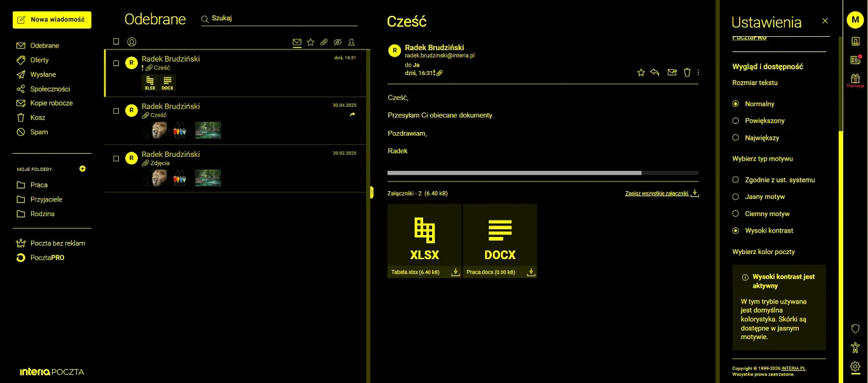The width and height of the screenshot is (868, 383).
Task: Click Zapisz wszystkie załączniki link
Action: click(x=662, y=193)
